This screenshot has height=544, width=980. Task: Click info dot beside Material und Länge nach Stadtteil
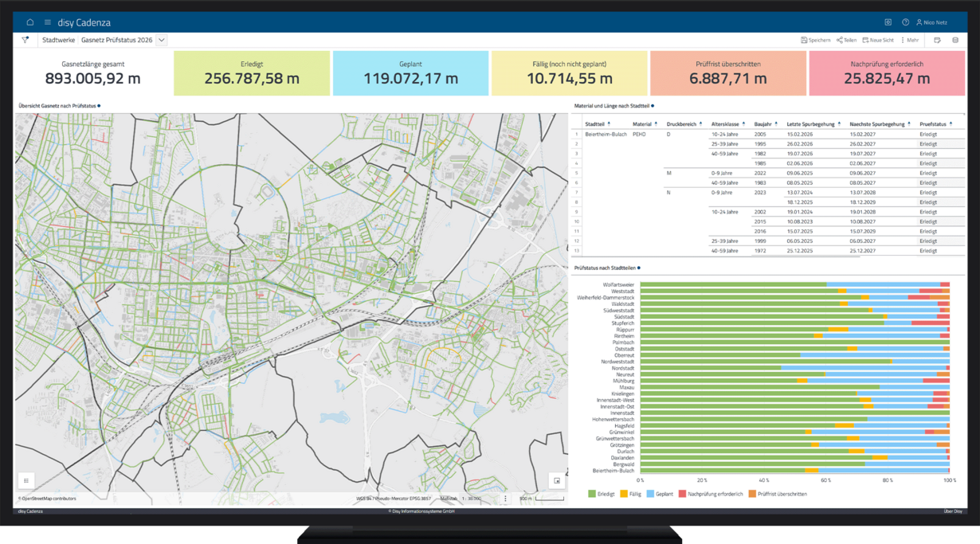(x=653, y=106)
